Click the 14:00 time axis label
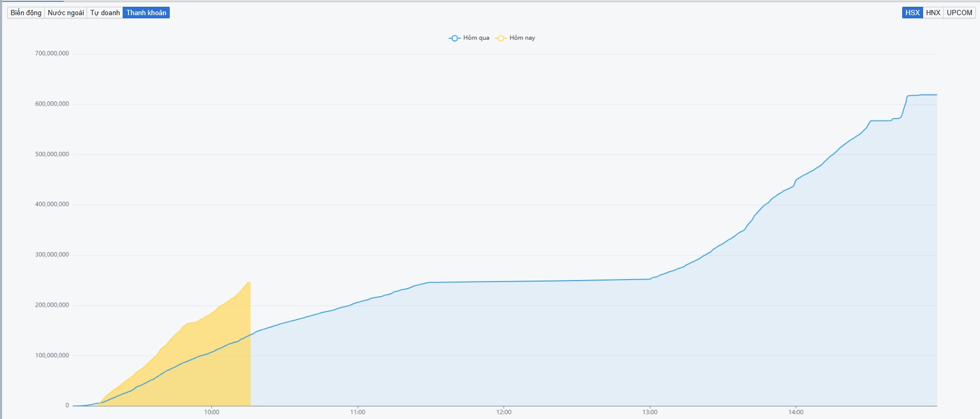The image size is (980, 419). pos(796,412)
